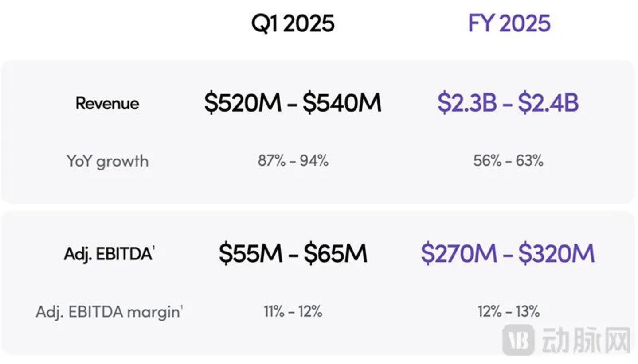
Task: Click the dash between $520M and $540M
Action: point(292,105)
